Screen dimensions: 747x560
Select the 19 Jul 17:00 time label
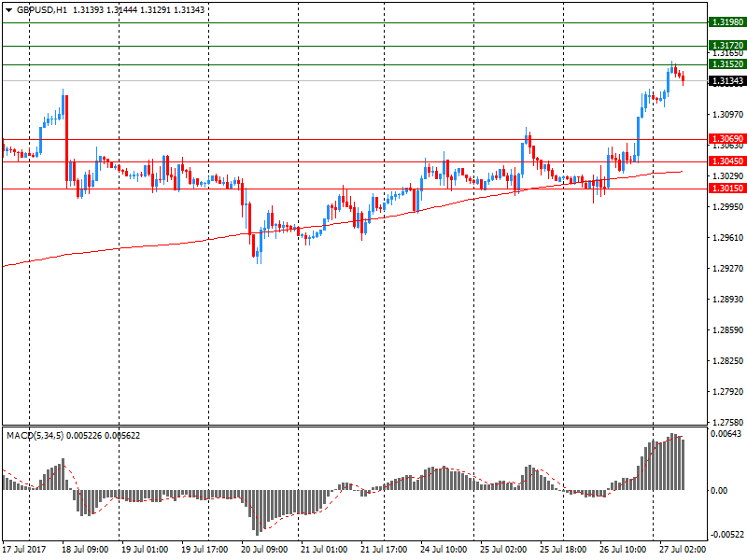tap(204, 550)
